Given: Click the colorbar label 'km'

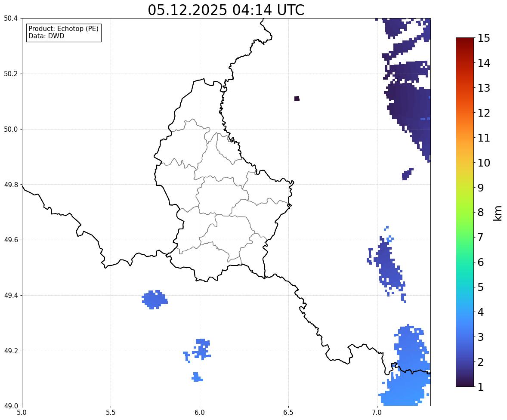Looking at the screenshot, I should (x=498, y=213).
